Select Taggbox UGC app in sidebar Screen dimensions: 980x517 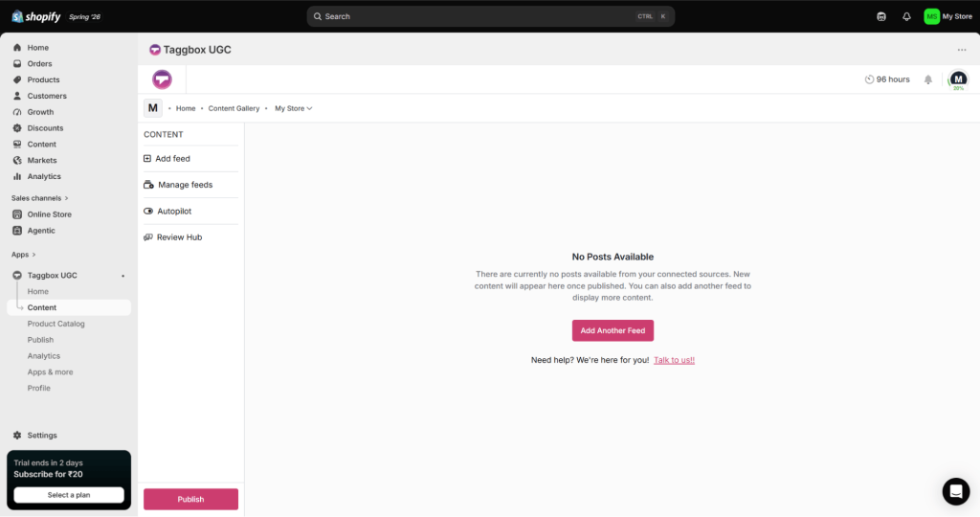[52, 275]
